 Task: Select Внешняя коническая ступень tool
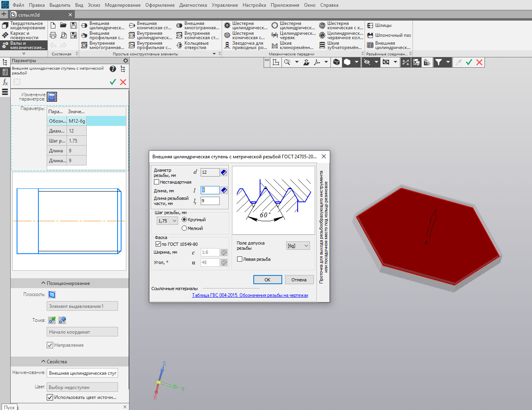coord(150,25)
